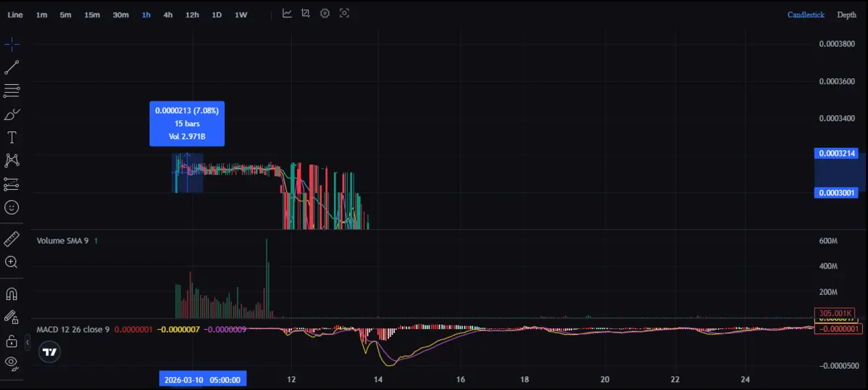The image size is (868, 390).
Task: Switch to Depth view
Action: 846,15
